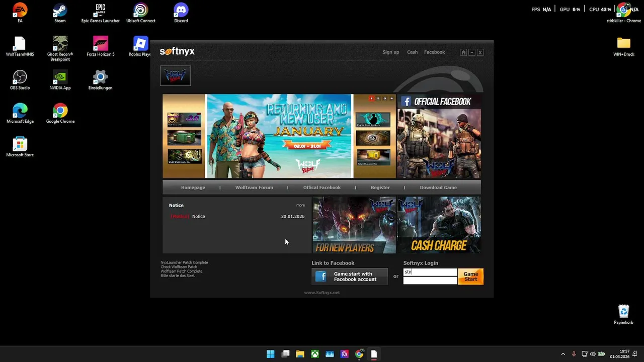Image resolution: width=644 pixels, height=362 pixels.
Task: Open the Steam desktop icon
Action: point(60,13)
